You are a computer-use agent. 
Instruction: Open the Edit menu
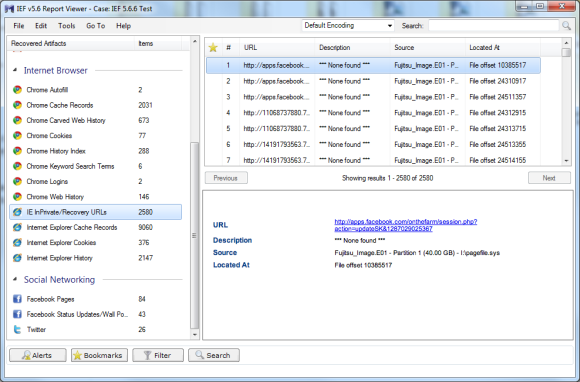pyautogui.click(x=41, y=26)
